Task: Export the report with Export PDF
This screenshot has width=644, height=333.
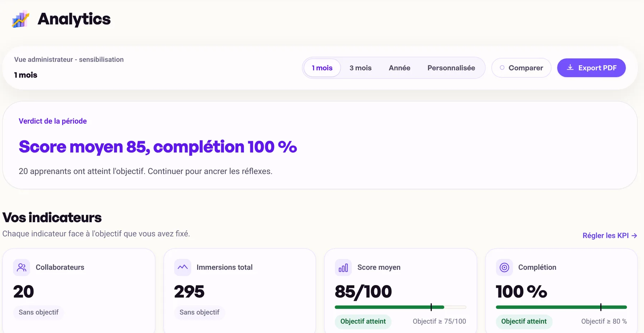Action: [591, 68]
